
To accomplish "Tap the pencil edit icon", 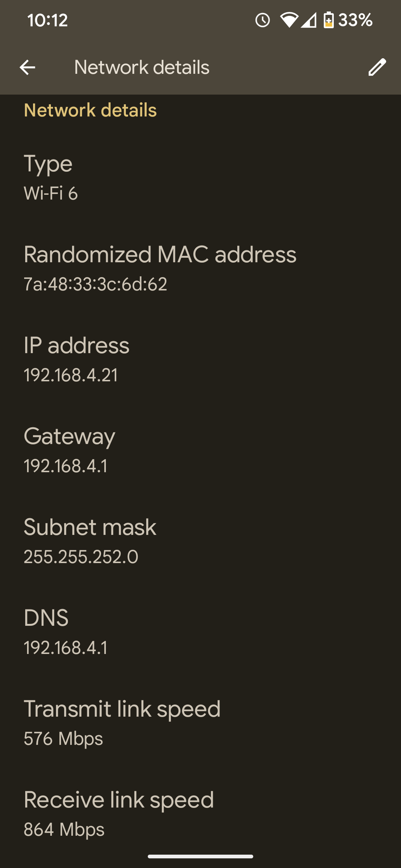I will pos(377,68).
